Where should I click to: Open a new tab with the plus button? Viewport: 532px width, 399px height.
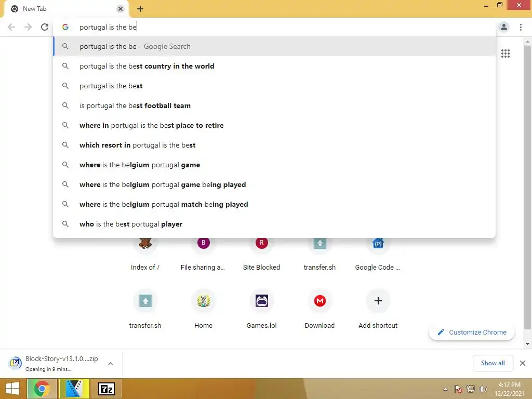point(140,9)
